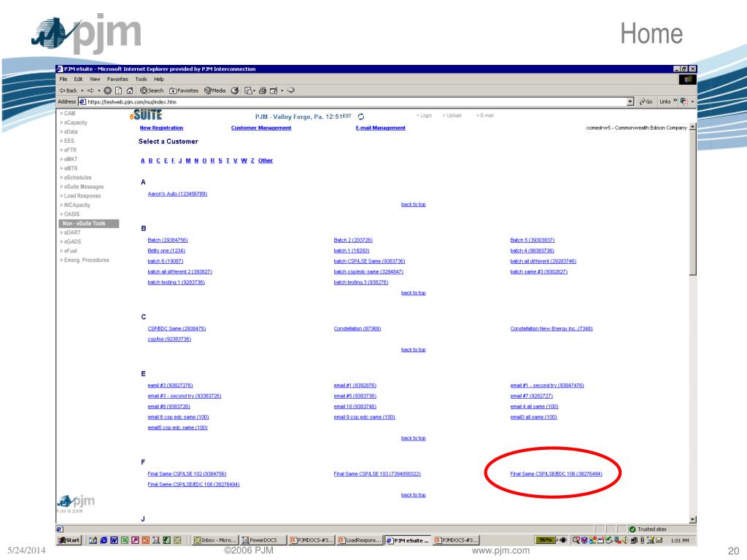The width and height of the screenshot is (747, 560).
Task: Click the Windows Start button
Action: (x=69, y=540)
